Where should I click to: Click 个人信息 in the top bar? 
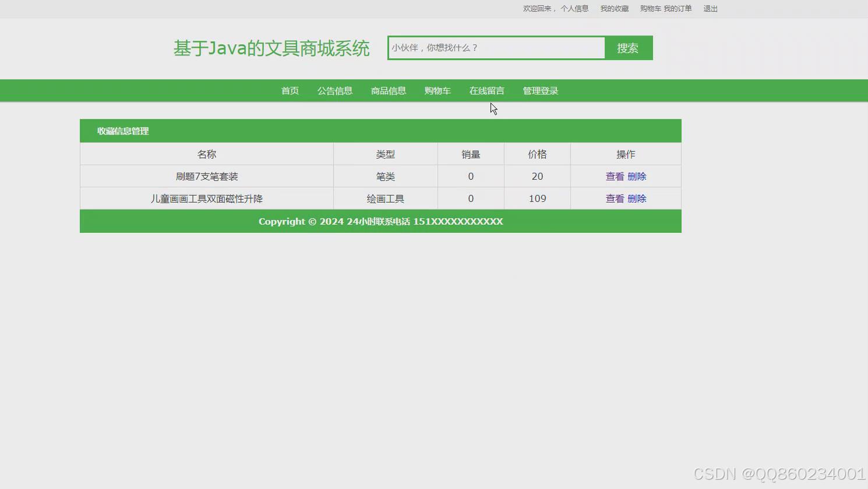(x=575, y=8)
